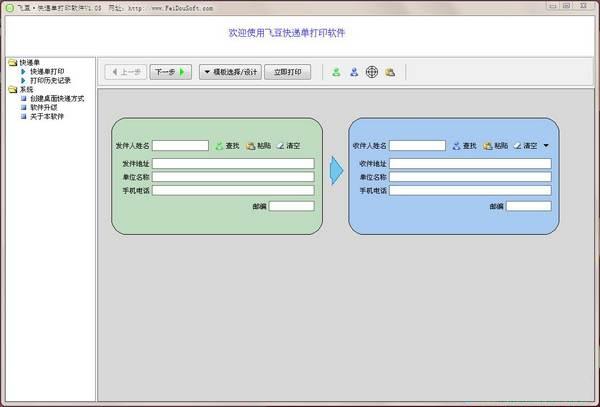Minimize the application window
The width and height of the screenshot is (600, 407).
pyautogui.click(x=553, y=6)
